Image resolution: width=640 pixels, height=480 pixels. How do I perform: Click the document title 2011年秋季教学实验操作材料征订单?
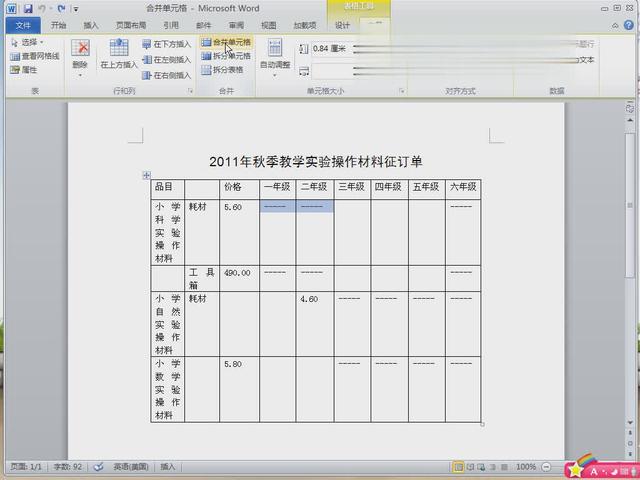[x=316, y=162]
